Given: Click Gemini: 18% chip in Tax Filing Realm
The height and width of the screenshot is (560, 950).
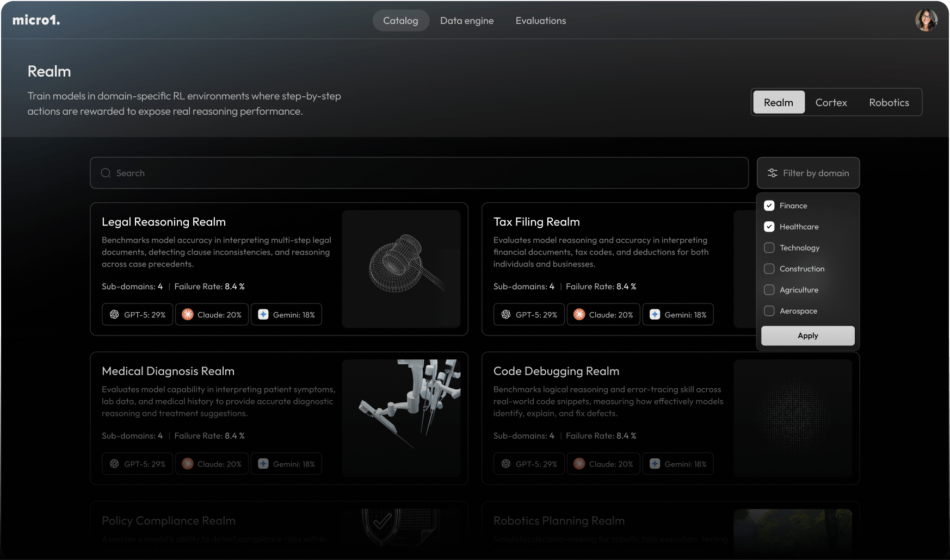Looking at the screenshot, I should (x=678, y=314).
